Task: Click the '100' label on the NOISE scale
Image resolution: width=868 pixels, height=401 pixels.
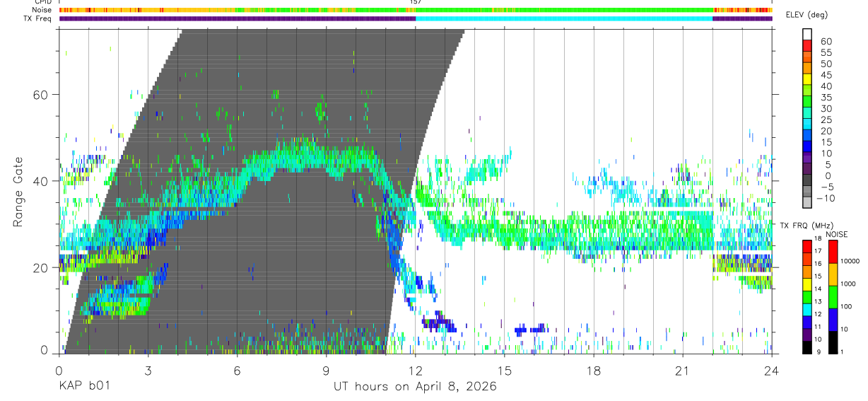Action: [847, 306]
